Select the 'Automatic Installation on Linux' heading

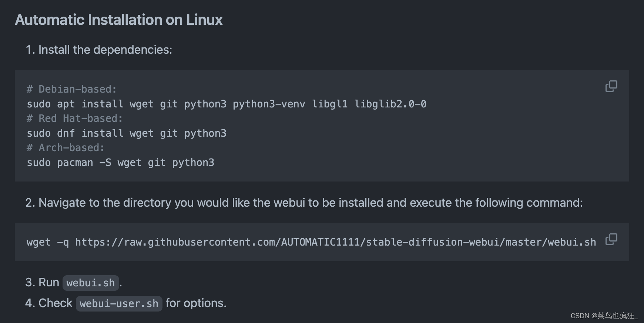[x=119, y=20]
